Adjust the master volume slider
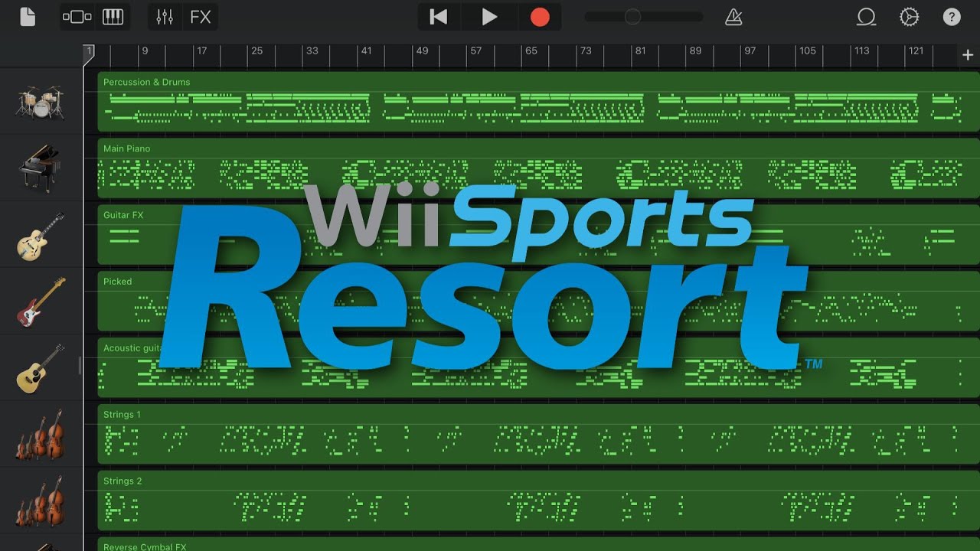Viewport: 980px width, 551px height. coord(643,17)
